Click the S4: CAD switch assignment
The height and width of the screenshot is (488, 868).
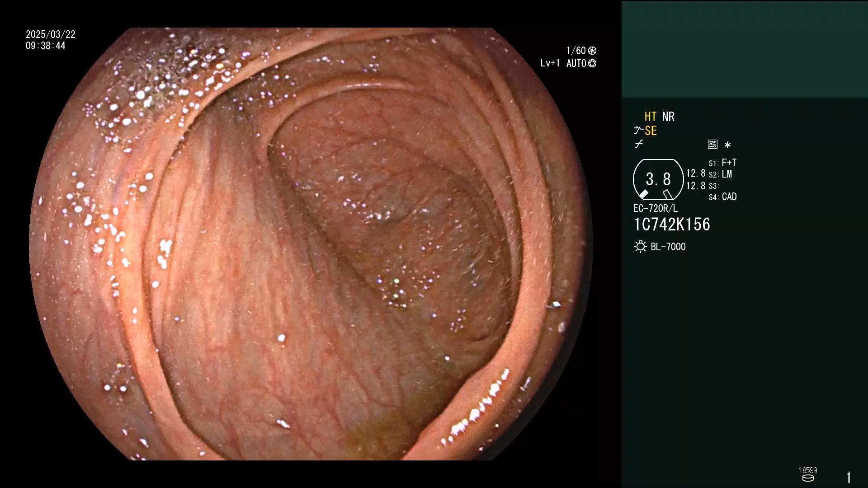pyautogui.click(x=722, y=197)
